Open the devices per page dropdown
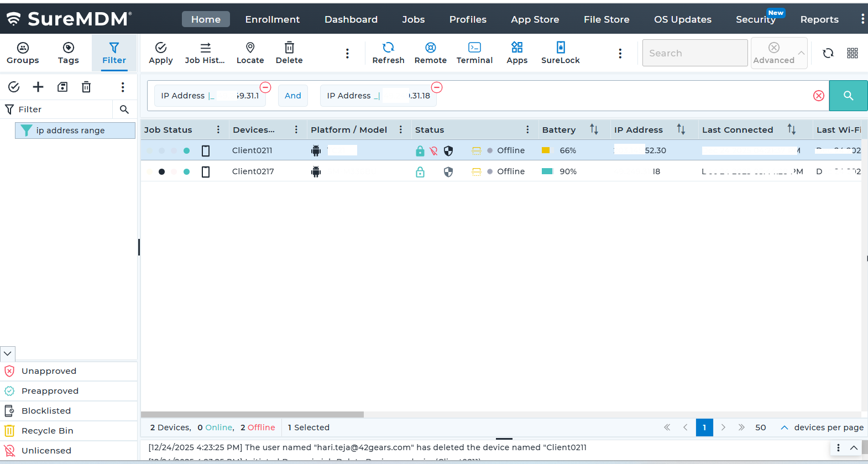The width and height of the screenshot is (868, 464). pyautogui.click(x=784, y=427)
